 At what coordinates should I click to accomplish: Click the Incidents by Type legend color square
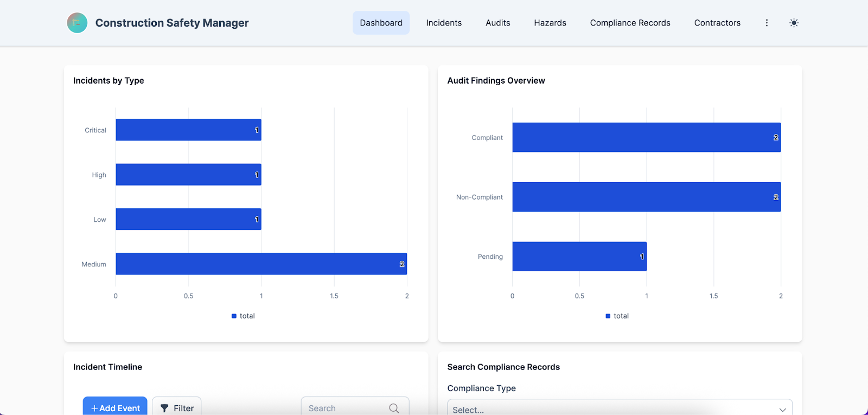pyautogui.click(x=234, y=316)
